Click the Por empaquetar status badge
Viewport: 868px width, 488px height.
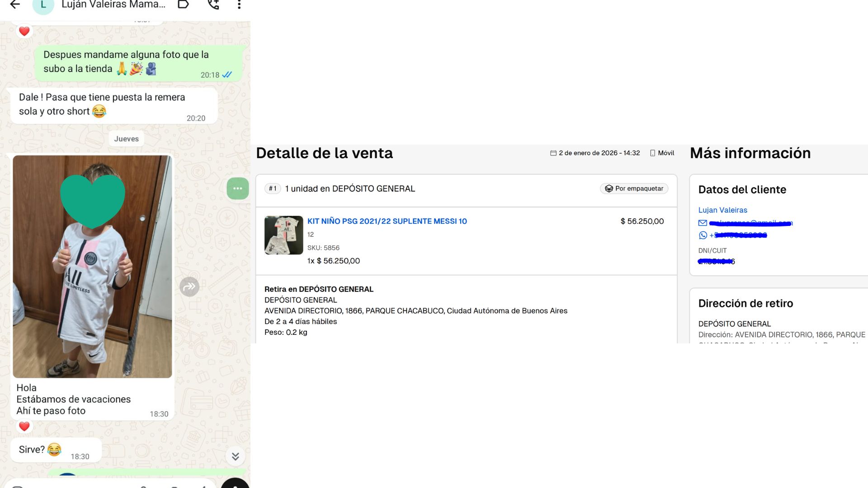point(634,188)
